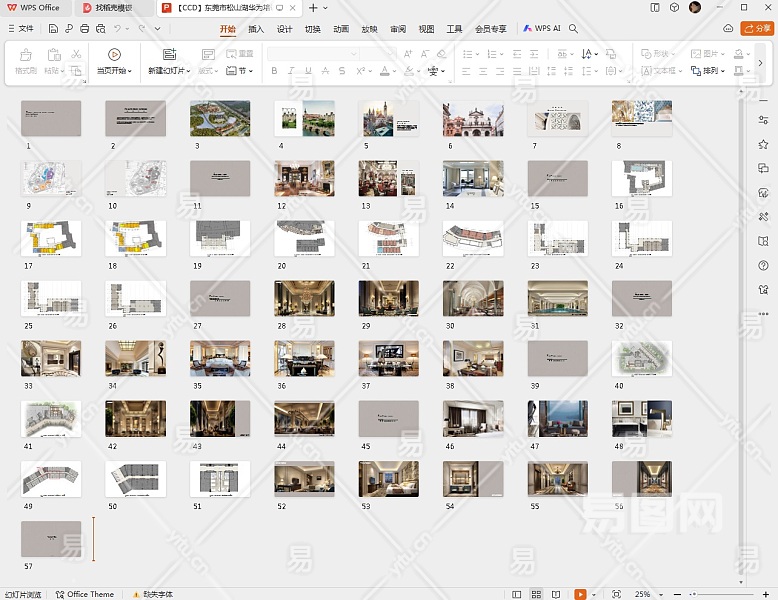Viewport: 778px width, 600px height.
Task: Select slide 28 thumbnail
Action: pos(304,298)
